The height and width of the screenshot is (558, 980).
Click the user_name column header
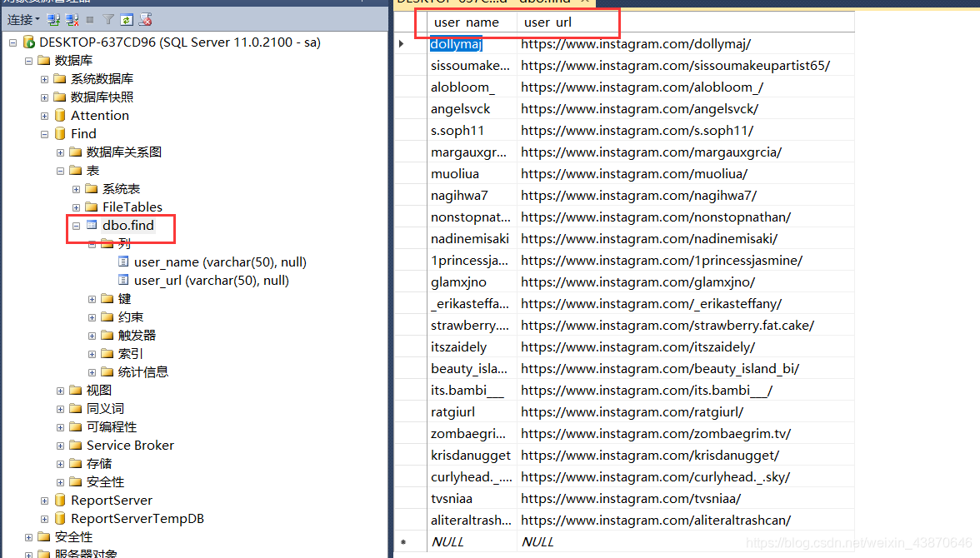pyautogui.click(x=472, y=22)
